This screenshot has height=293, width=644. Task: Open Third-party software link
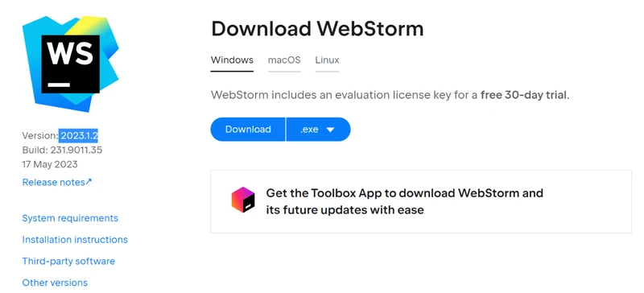coord(68,262)
